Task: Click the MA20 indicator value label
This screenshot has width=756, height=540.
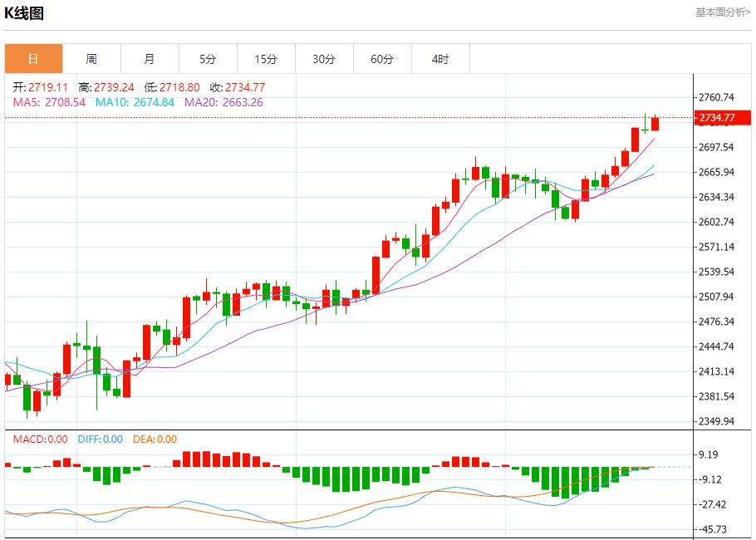Action: pyautogui.click(x=223, y=102)
